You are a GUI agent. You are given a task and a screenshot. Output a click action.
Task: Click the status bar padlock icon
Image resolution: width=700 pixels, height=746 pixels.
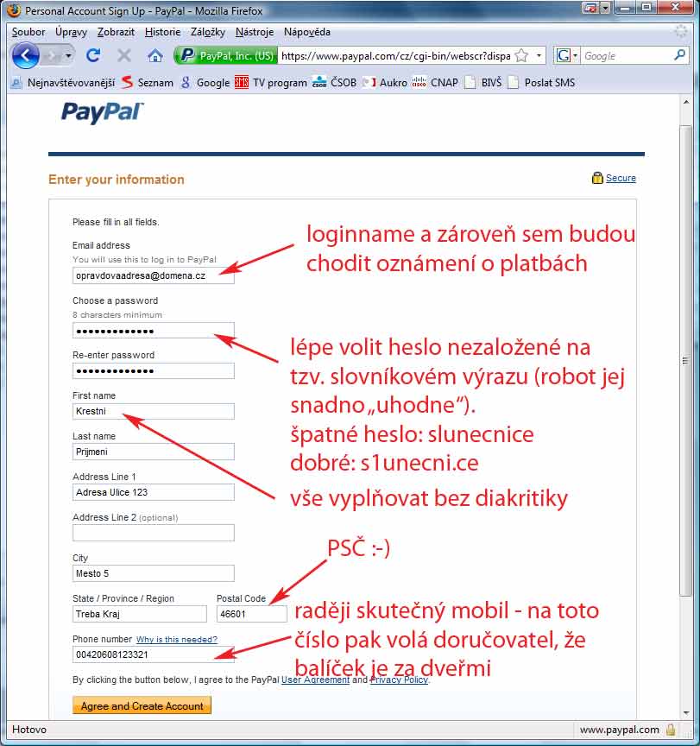(x=671, y=729)
